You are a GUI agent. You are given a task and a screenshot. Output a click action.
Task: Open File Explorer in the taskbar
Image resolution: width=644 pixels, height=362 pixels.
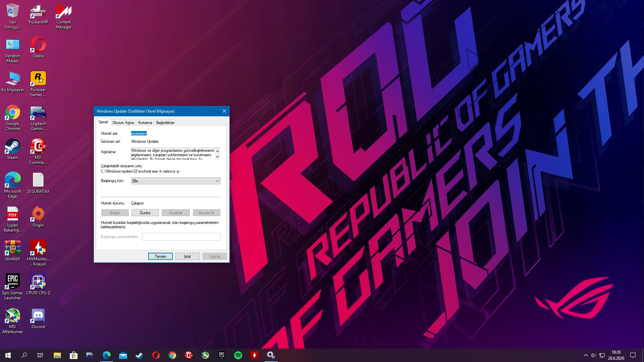(57, 355)
